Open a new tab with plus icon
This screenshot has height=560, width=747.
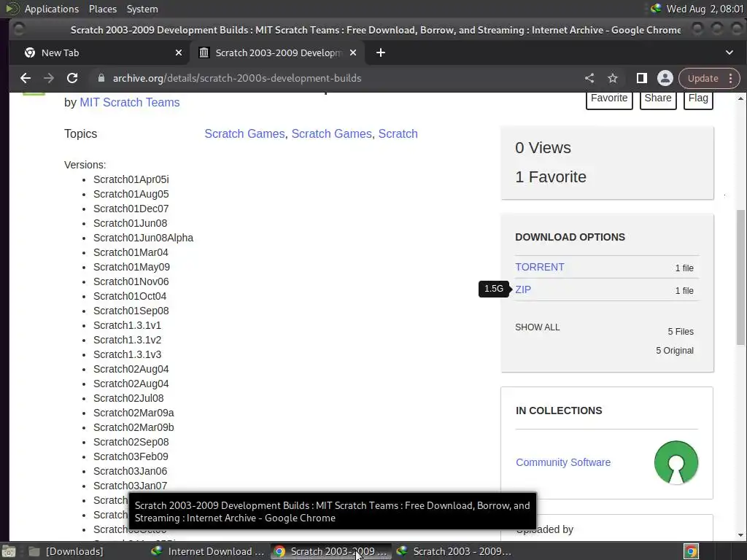pos(381,52)
